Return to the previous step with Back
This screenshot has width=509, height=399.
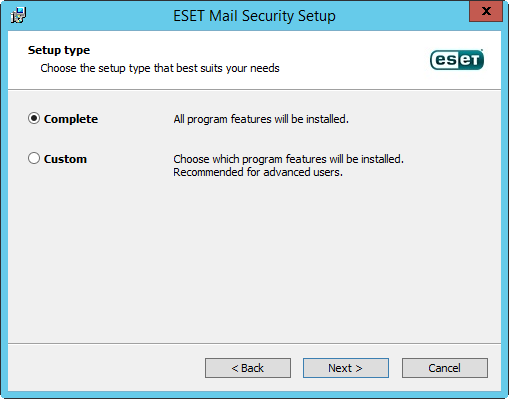(248, 368)
